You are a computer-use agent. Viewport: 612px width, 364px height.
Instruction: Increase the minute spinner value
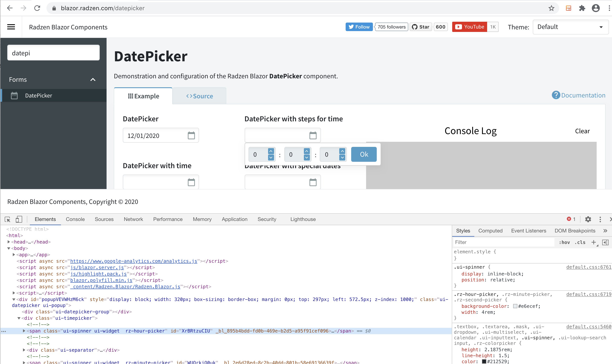[307, 151]
